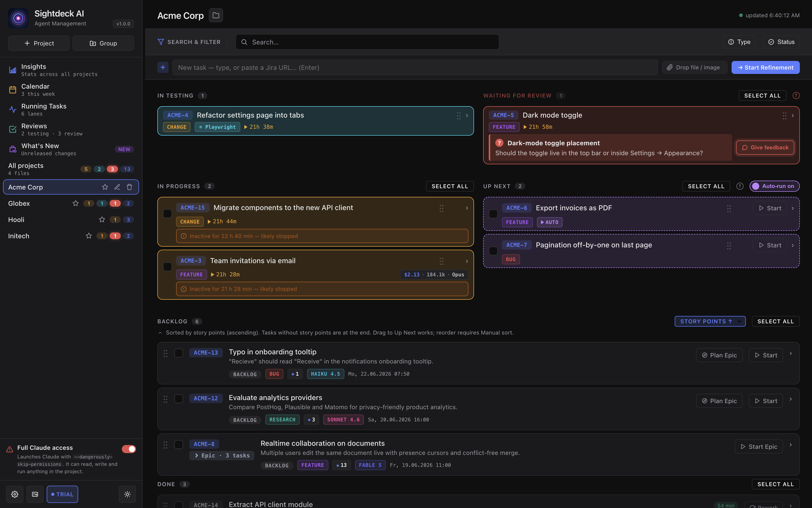This screenshot has width=812, height=508.
Task: Click the plus icon beside the new task field
Action: [163, 67]
